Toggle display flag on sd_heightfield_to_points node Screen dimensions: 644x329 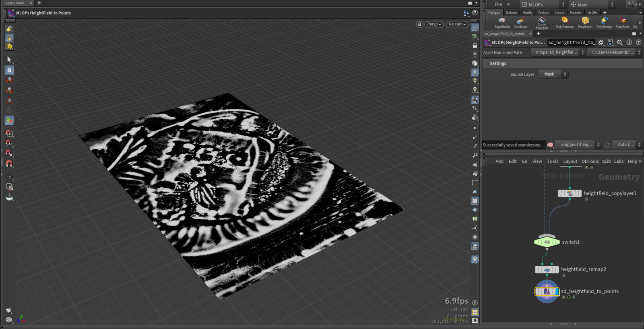pos(557,291)
